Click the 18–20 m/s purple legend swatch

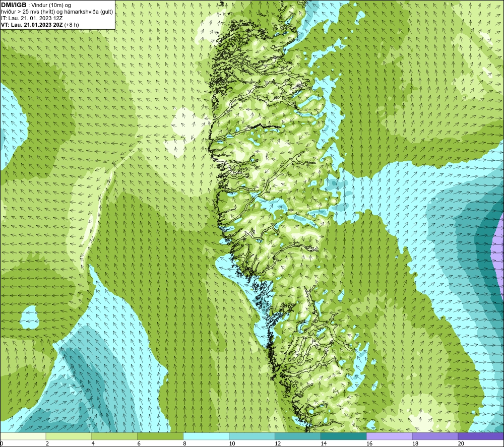(x=435, y=436)
